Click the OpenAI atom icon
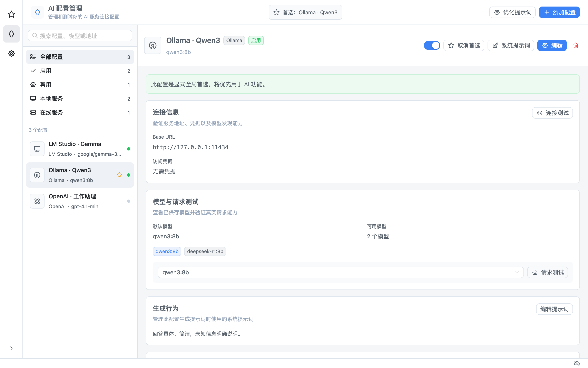This screenshot has width=588, height=368. click(x=37, y=201)
